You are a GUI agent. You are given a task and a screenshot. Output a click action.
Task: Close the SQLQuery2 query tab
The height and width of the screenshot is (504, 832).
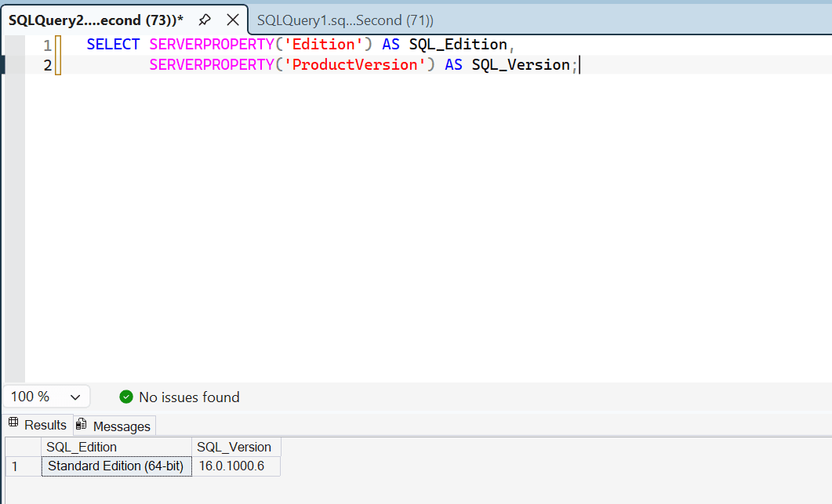click(x=232, y=20)
